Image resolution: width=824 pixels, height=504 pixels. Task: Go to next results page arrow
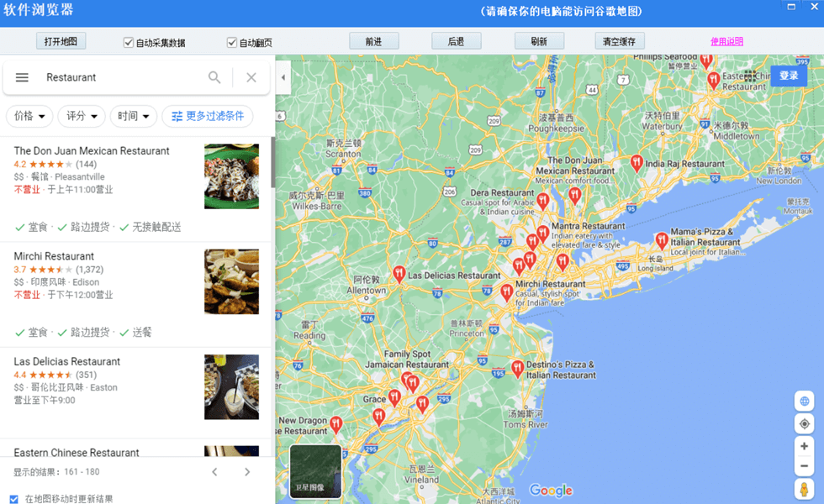click(247, 472)
